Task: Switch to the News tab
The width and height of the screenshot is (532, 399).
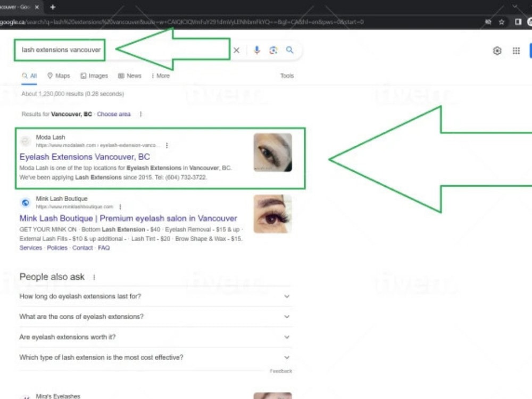Action: 130,76
